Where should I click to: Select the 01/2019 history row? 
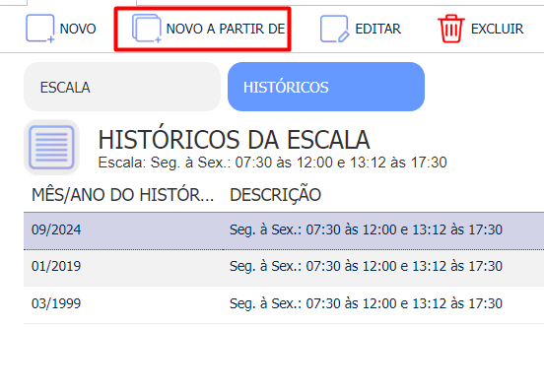[284, 268]
